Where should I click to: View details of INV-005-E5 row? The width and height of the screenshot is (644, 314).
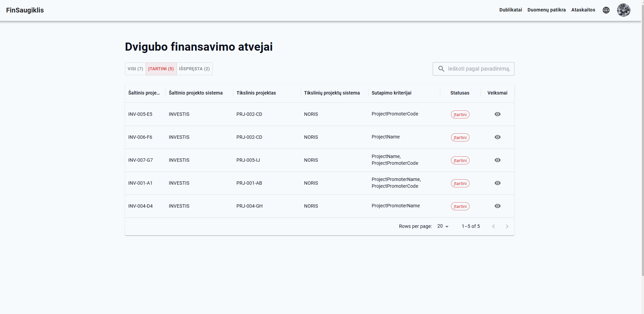(498, 114)
